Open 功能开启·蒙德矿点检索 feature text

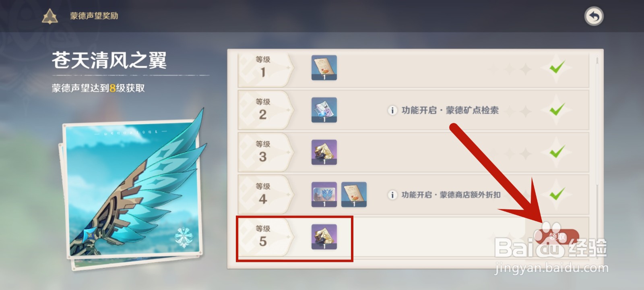[x=450, y=110]
